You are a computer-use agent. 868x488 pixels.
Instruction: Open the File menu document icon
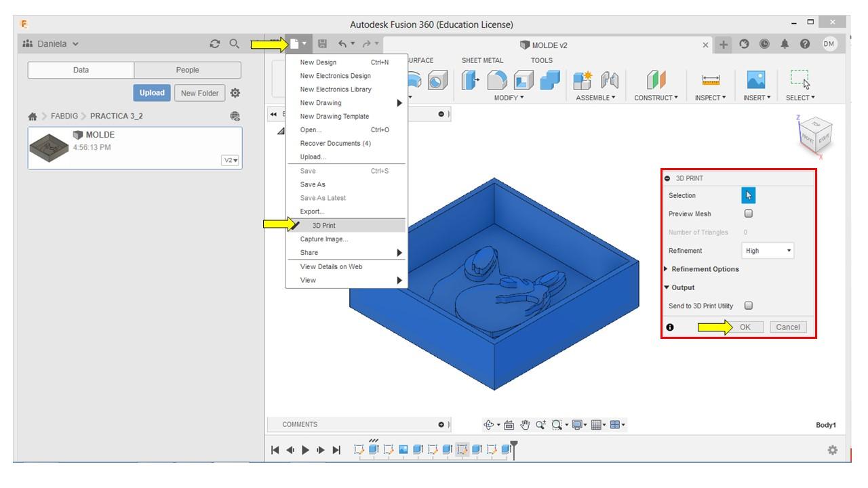click(298, 45)
